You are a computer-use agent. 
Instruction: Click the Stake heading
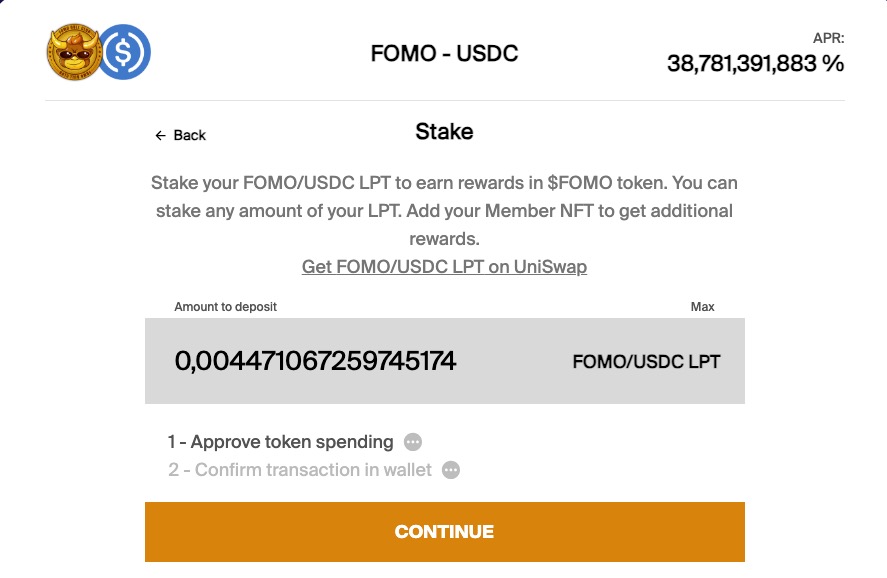tap(444, 132)
